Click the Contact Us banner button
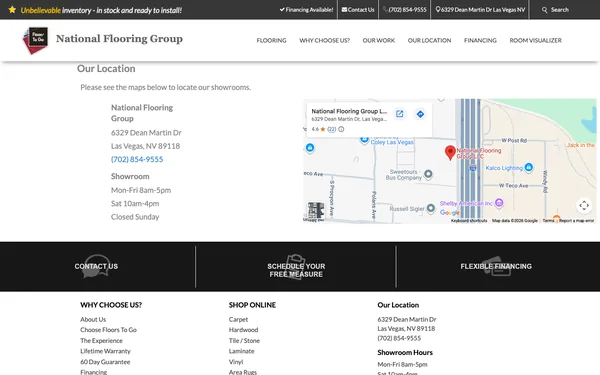 tap(96, 266)
